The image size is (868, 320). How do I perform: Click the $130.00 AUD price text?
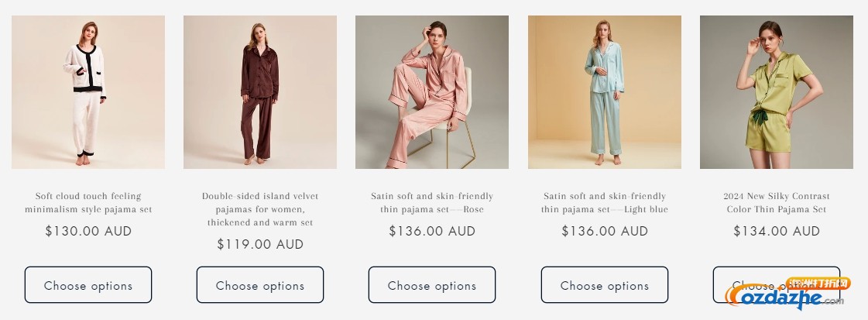tap(88, 232)
